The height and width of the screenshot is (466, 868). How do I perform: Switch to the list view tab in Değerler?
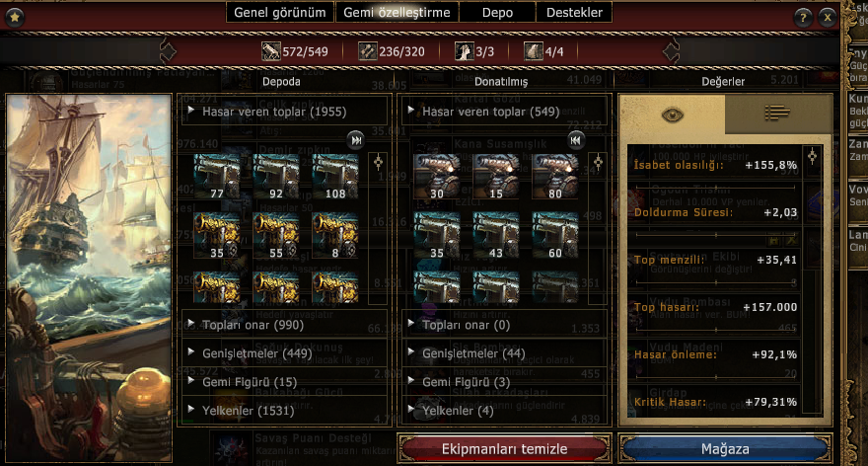pyautogui.click(x=777, y=113)
